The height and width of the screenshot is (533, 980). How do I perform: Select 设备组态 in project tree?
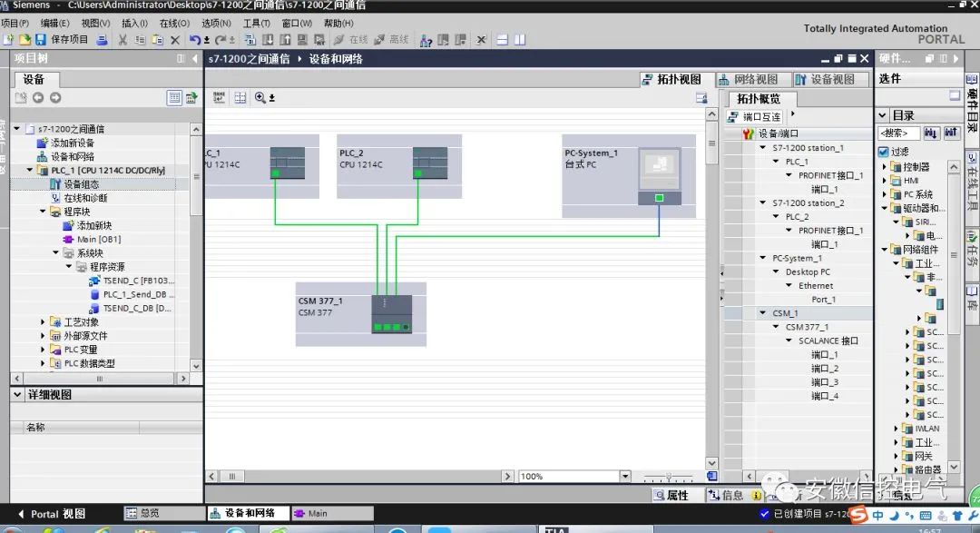[x=82, y=184]
